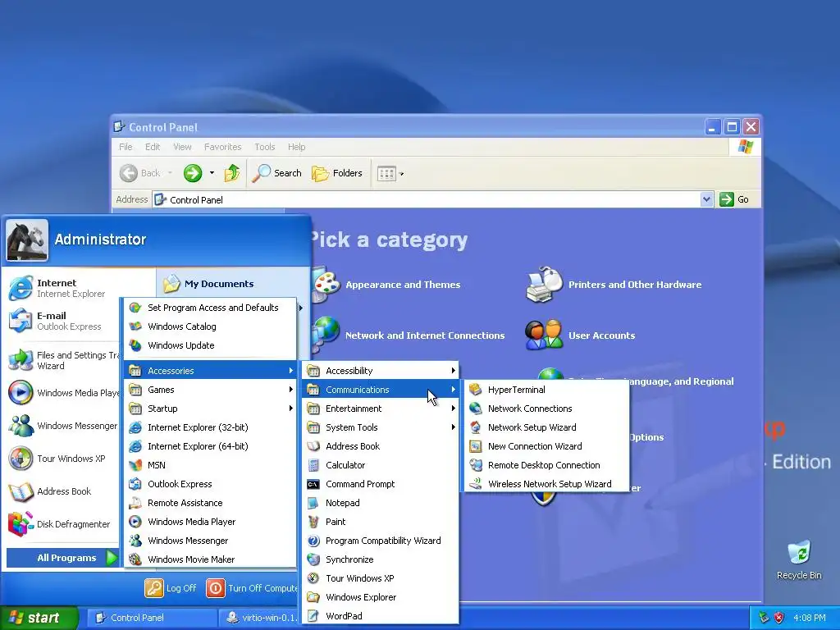Image resolution: width=840 pixels, height=630 pixels.
Task: Open New Connection Wizard entry
Action: [x=546, y=445]
